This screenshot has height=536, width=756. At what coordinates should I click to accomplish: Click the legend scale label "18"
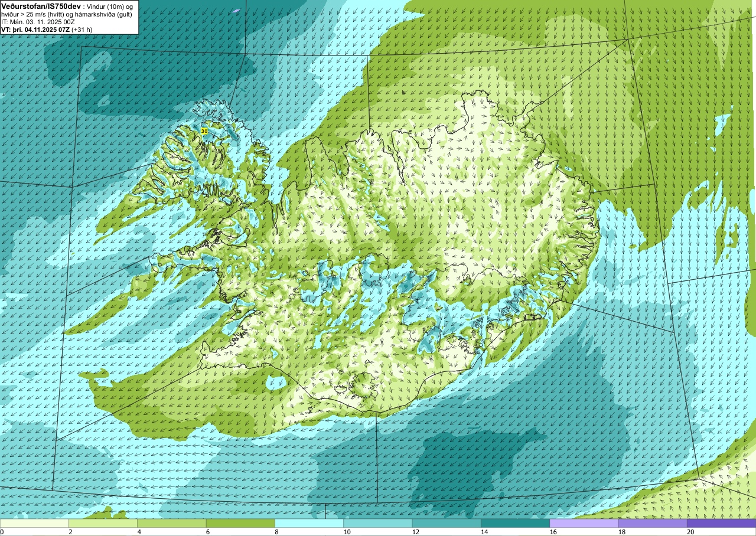pos(621,532)
